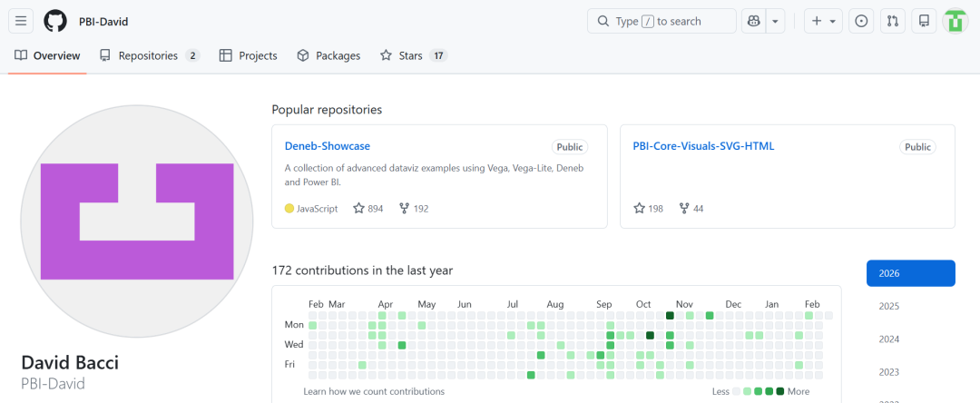980x403 pixels.
Task: Switch to the Repositories tab
Action: (148, 56)
